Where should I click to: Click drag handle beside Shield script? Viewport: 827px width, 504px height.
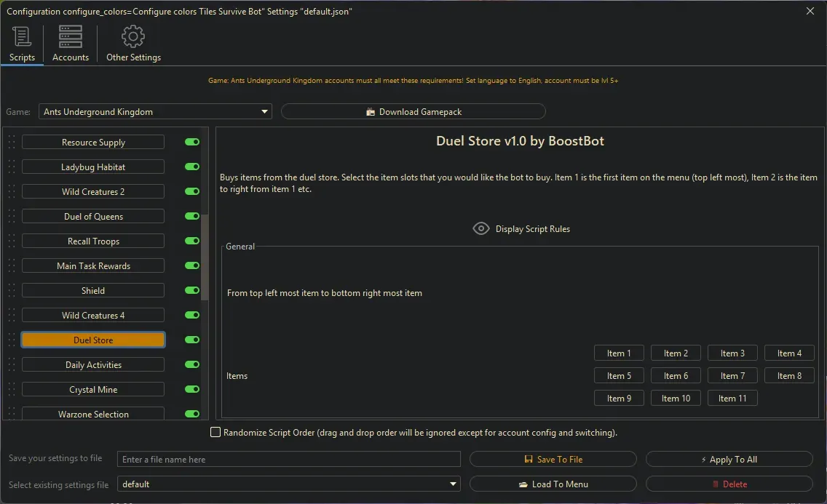11,291
